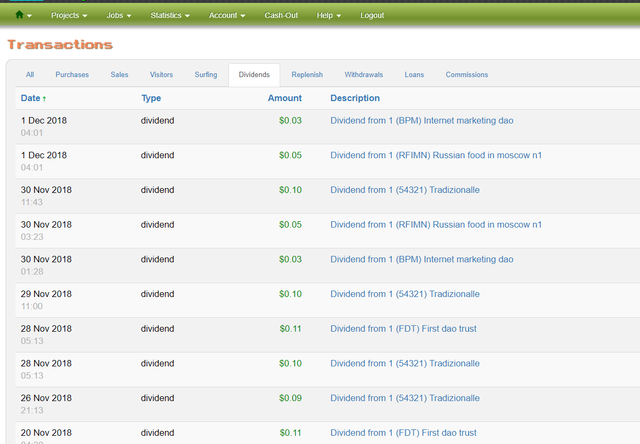The image size is (640, 444).
Task: Open the Sales tab
Action: [x=119, y=75]
